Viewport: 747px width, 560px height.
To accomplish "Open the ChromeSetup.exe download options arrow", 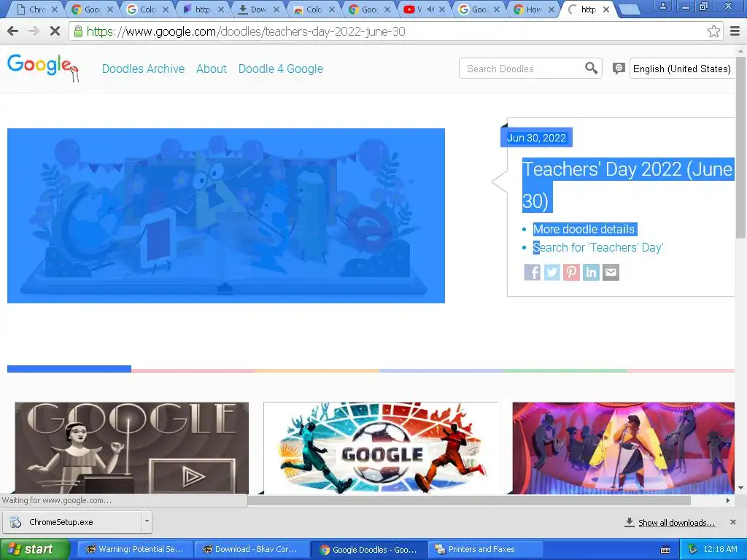I will click(147, 521).
